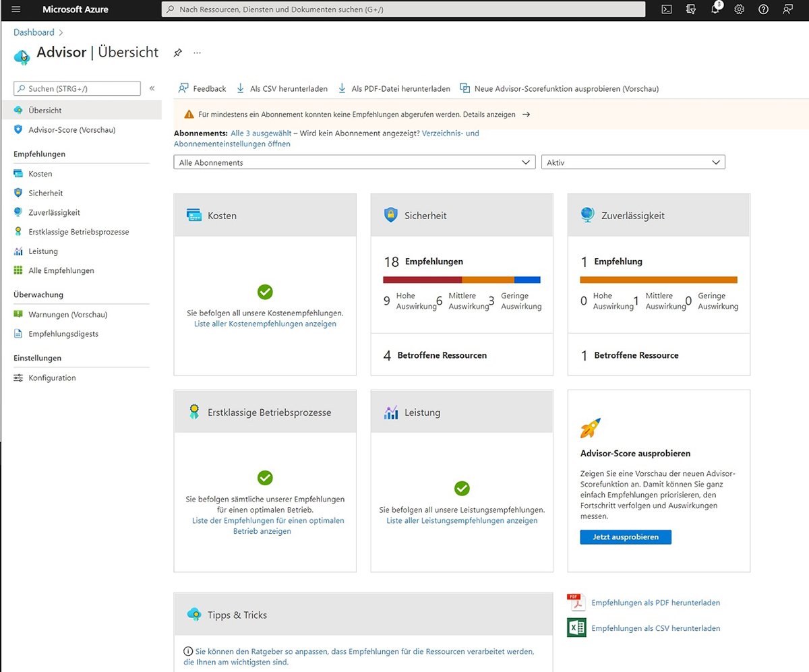Click the Kosten card credit card icon
Image resolution: width=809 pixels, height=672 pixels.
194,215
